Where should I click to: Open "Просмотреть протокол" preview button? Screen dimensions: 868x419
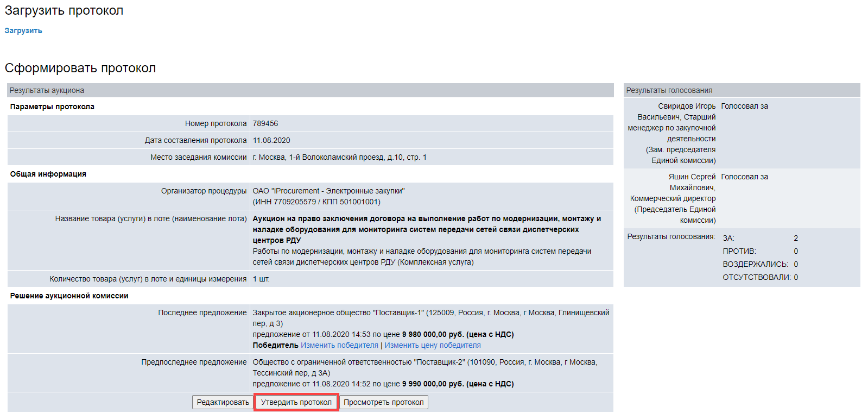pos(383,402)
